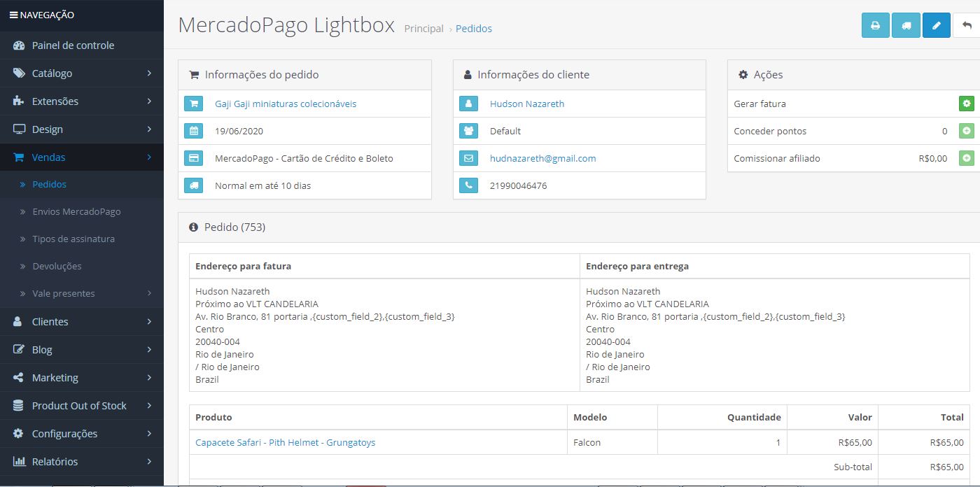Open Hudson Nazareth customer link
Image resolution: width=980 pixels, height=487 pixels.
(527, 104)
